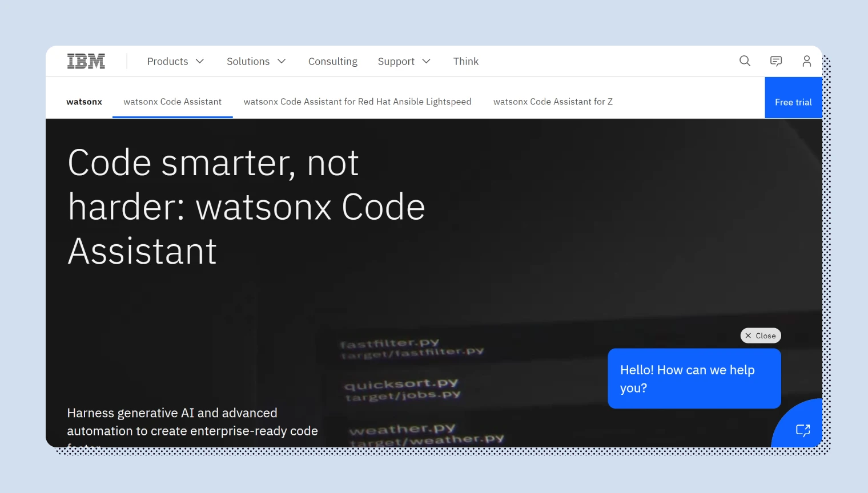The width and height of the screenshot is (868, 493).
Task: Go to the watsonx section title
Action: (x=84, y=102)
